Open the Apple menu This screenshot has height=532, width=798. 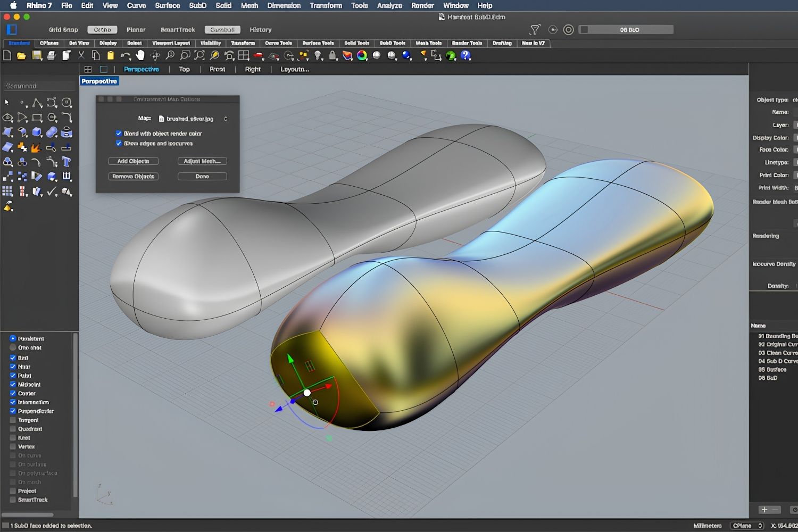coord(13,5)
